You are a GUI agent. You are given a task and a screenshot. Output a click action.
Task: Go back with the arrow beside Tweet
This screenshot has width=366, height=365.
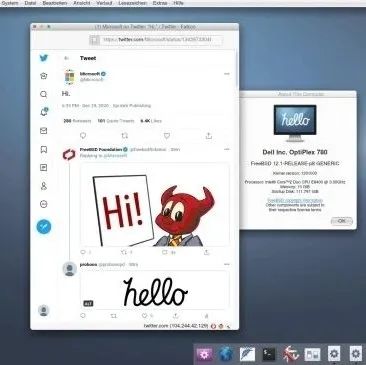[x=66, y=58]
